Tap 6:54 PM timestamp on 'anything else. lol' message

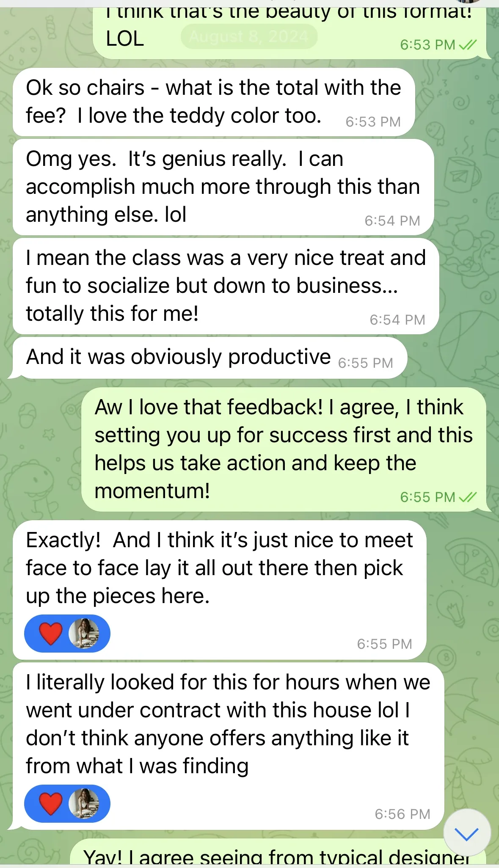(x=392, y=220)
